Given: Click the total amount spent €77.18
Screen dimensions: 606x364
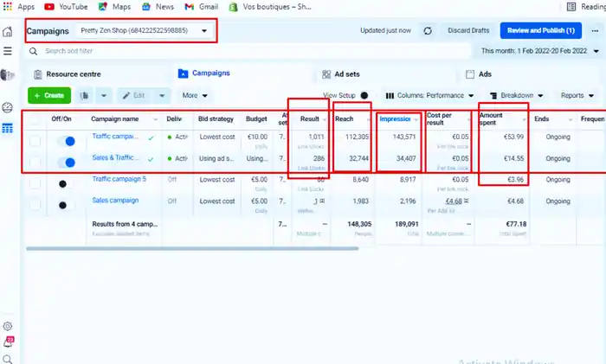Looking at the screenshot, I should 516,224.
